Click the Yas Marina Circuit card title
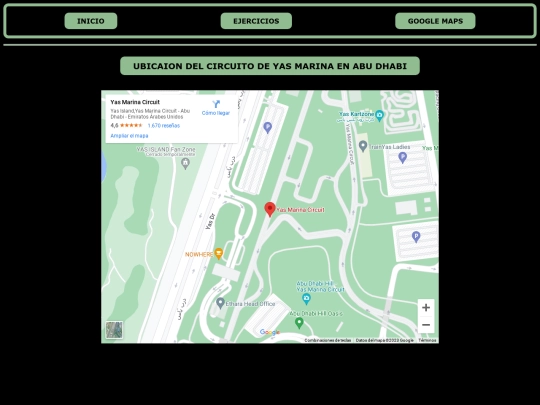The height and width of the screenshot is (405, 540). coord(135,102)
